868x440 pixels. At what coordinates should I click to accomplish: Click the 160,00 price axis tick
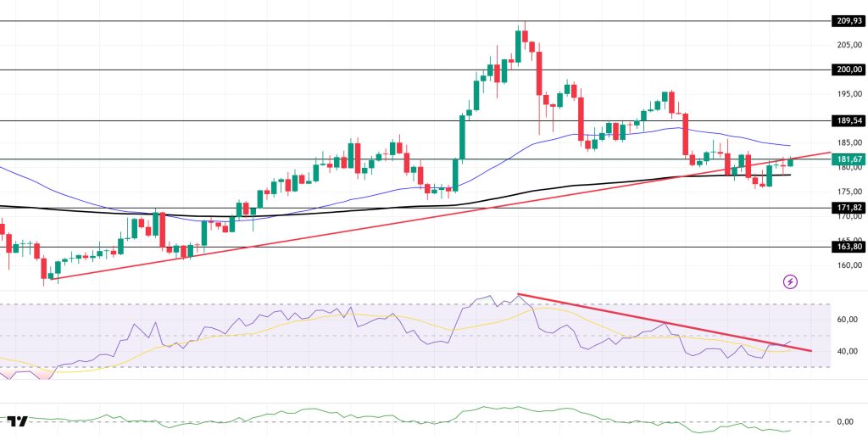pyautogui.click(x=848, y=265)
